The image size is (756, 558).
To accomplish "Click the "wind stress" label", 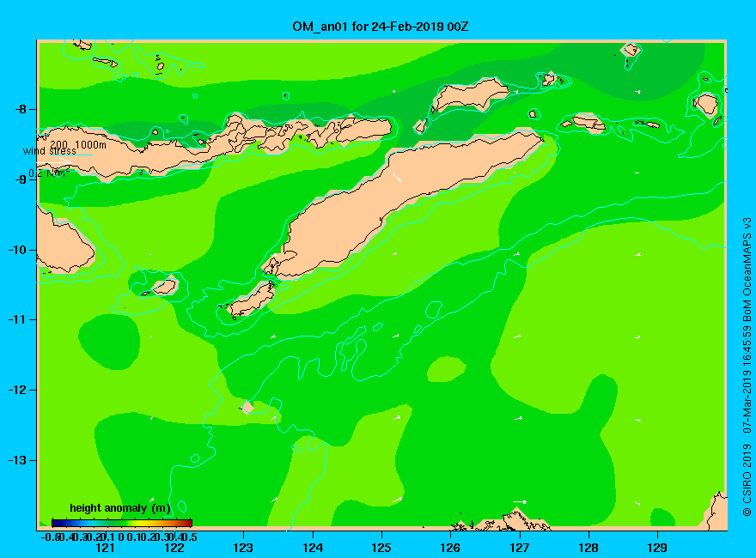I will coord(49,151).
